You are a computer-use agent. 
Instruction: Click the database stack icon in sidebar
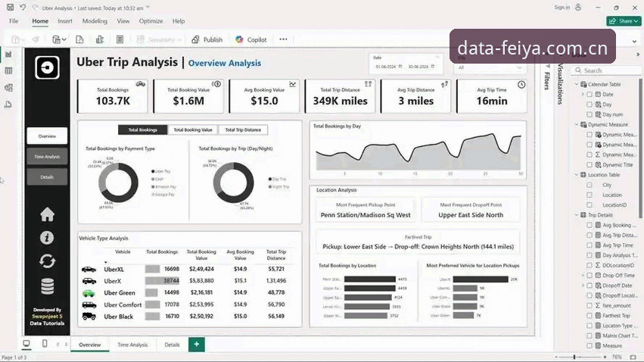(x=47, y=286)
